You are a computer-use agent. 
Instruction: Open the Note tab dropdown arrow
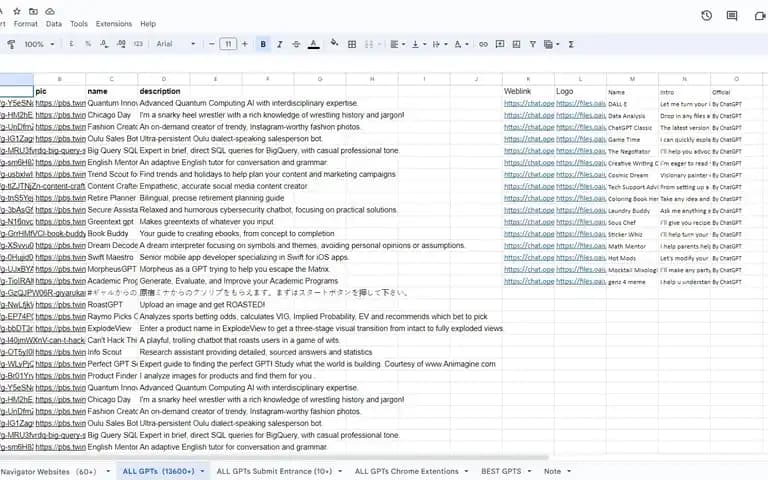pos(569,472)
